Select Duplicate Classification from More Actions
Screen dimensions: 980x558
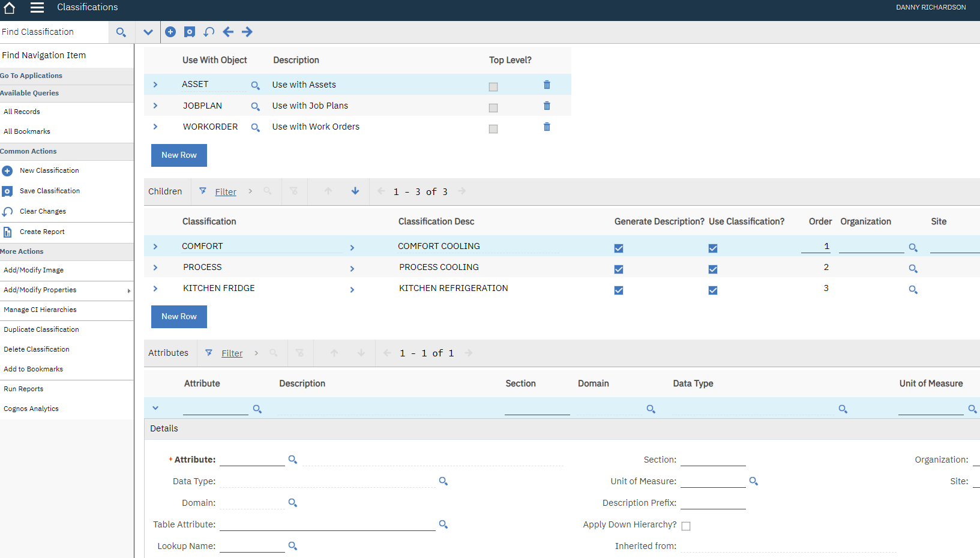click(x=41, y=329)
